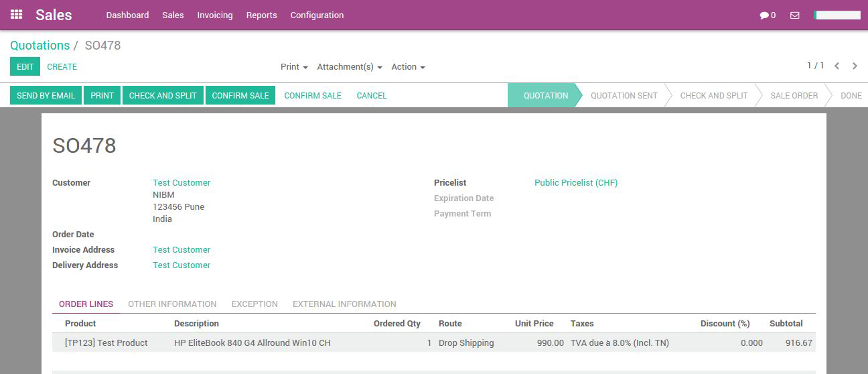Go back to Quotations breadcrumb
This screenshot has height=374, width=868.
point(40,46)
